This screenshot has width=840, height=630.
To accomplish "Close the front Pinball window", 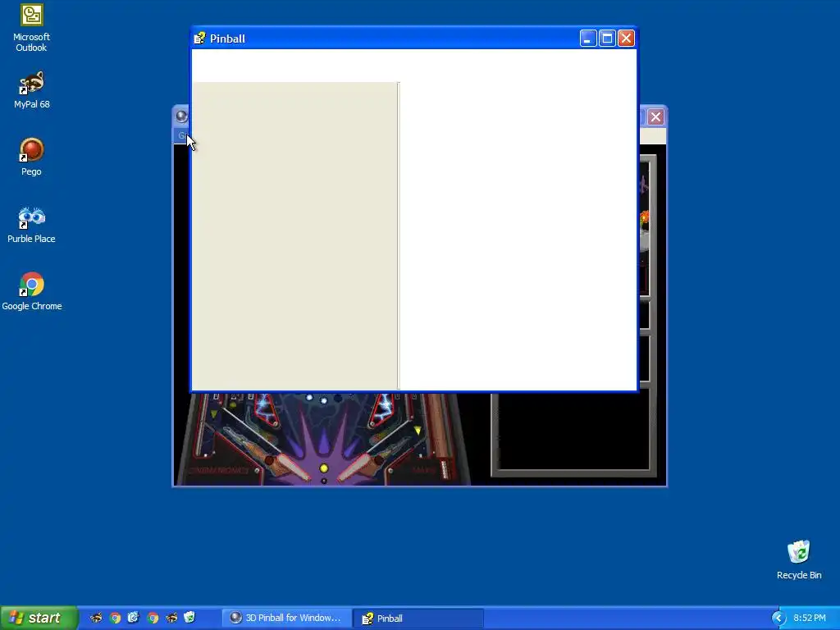I will (626, 38).
